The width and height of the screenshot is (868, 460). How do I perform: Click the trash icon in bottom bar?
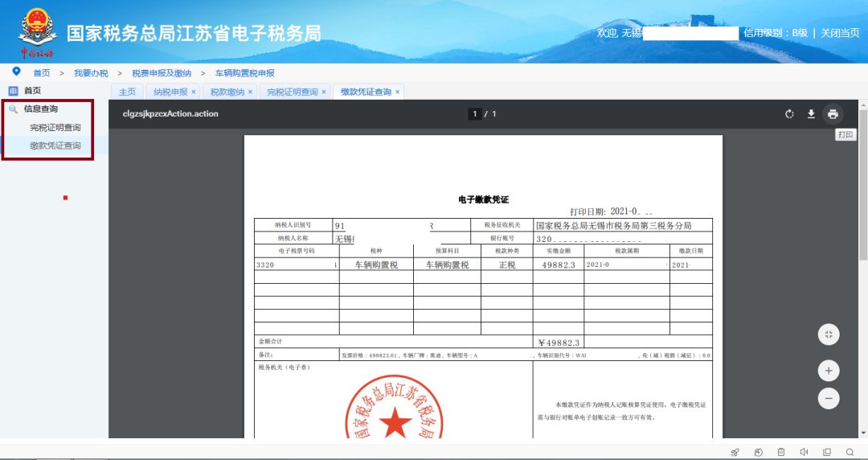tap(781, 452)
